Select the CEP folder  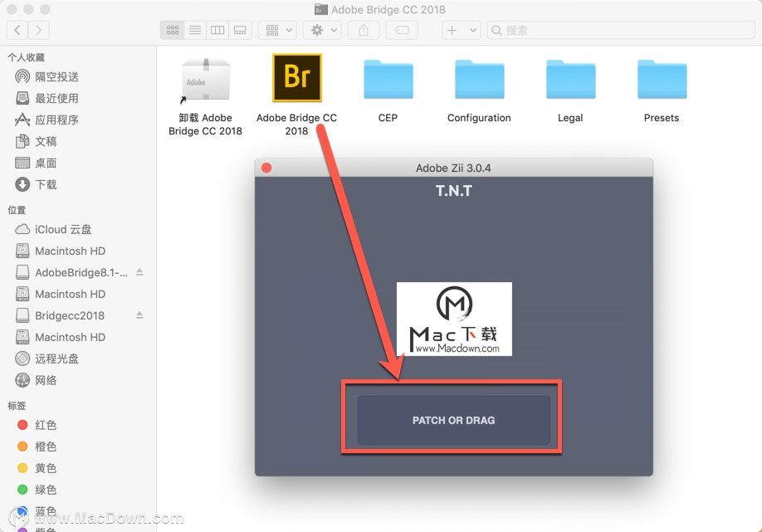coord(388,80)
